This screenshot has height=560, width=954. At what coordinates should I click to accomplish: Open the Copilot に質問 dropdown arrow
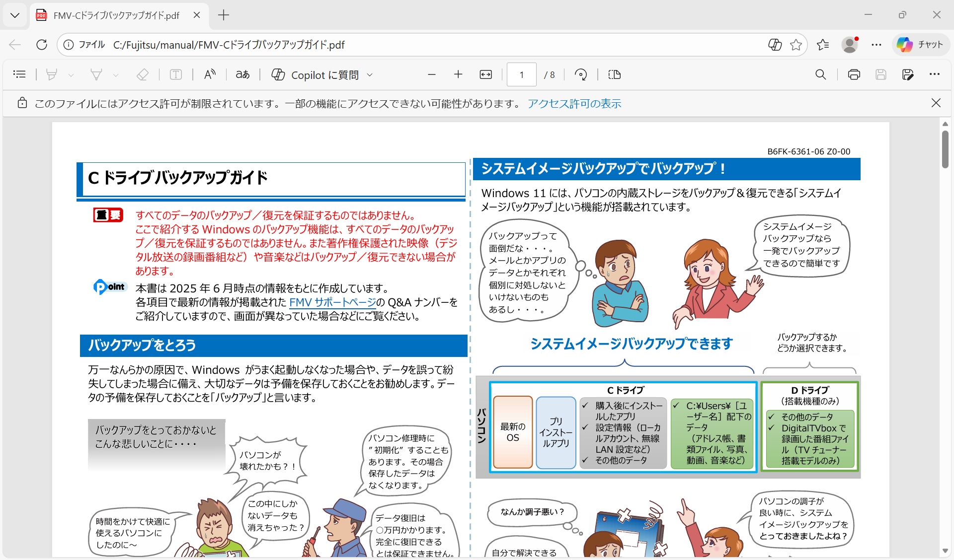(x=370, y=75)
